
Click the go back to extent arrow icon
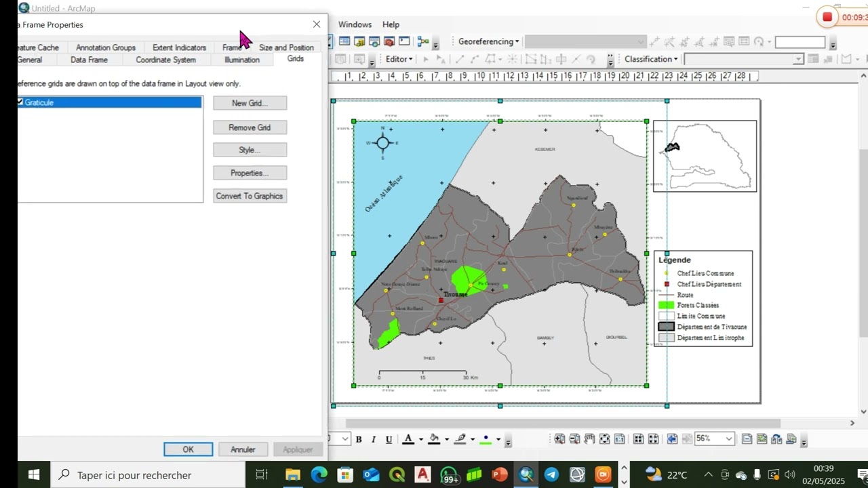(x=672, y=439)
